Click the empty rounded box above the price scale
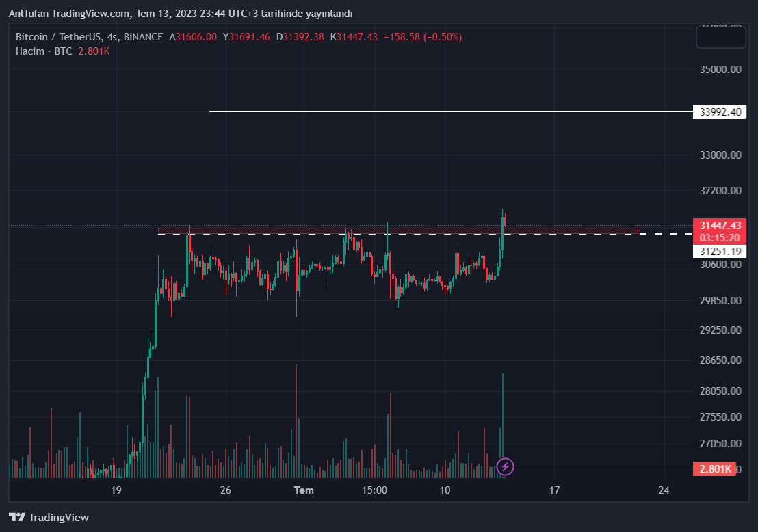The width and height of the screenshot is (758, 532). tap(720, 37)
